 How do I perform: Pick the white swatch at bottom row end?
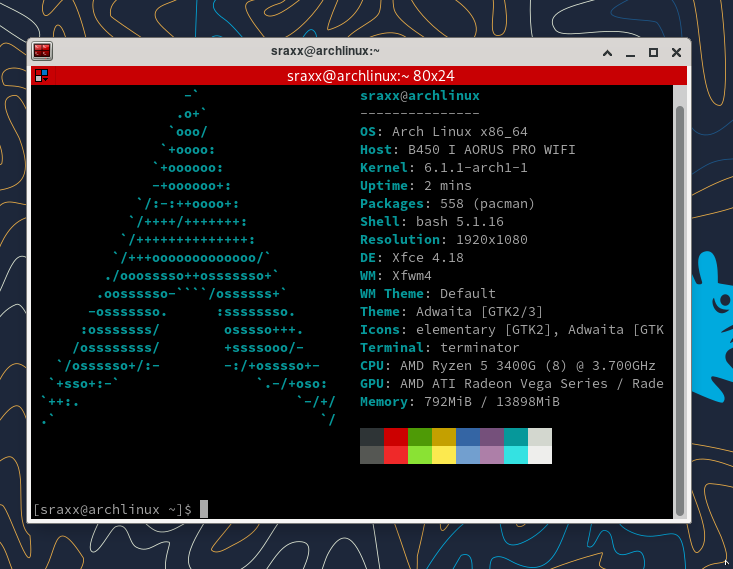pyautogui.click(x=540, y=455)
